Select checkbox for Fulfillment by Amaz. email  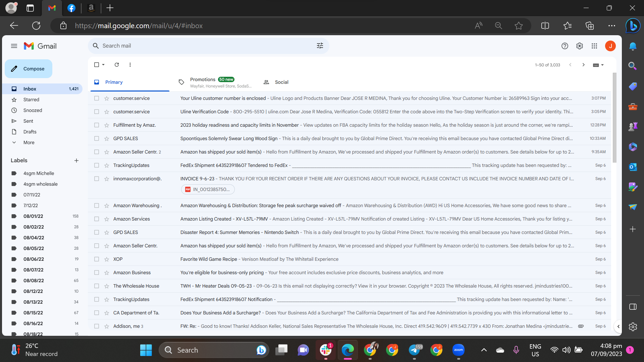(97, 125)
